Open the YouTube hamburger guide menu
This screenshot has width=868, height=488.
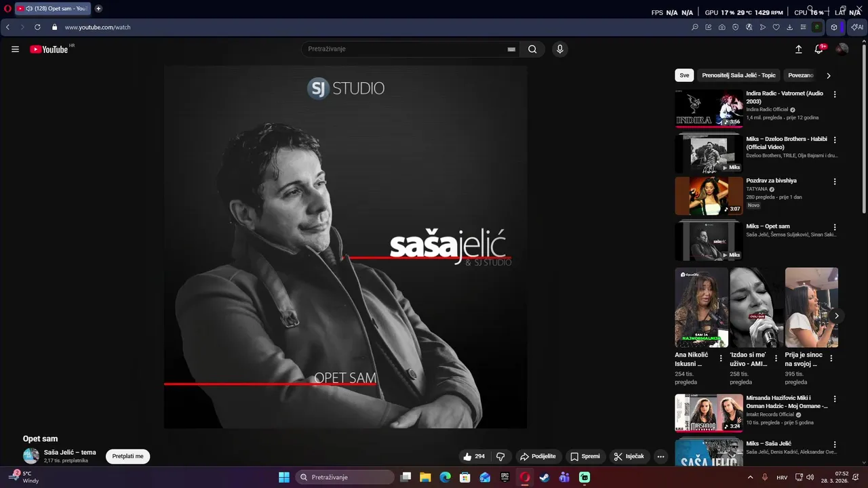pyautogui.click(x=15, y=49)
